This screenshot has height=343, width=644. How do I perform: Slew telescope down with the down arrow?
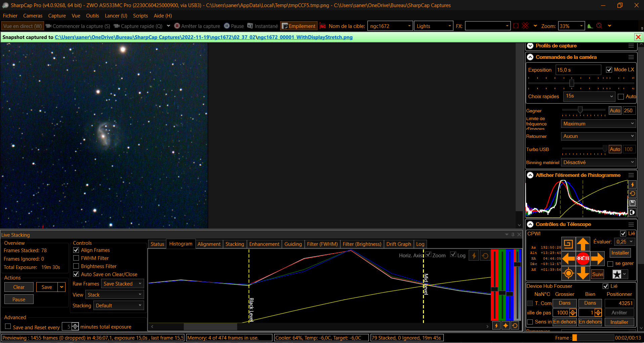(583, 273)
